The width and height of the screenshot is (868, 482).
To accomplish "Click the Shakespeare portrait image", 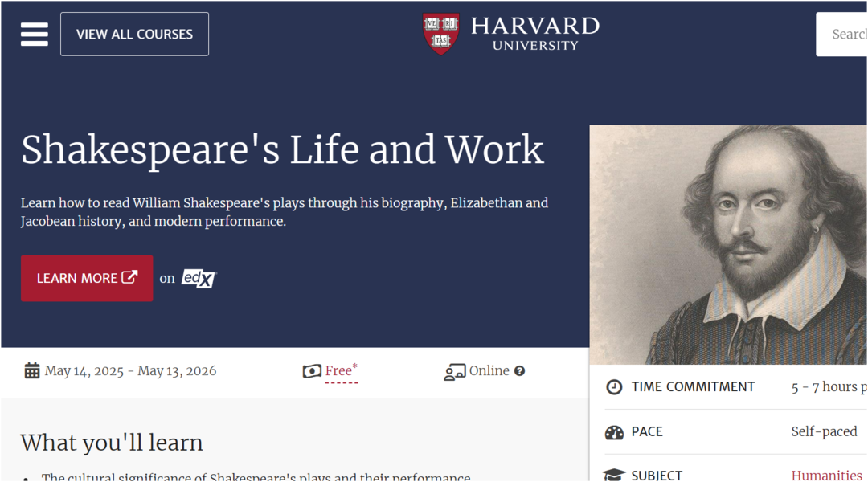I will 728,244.
